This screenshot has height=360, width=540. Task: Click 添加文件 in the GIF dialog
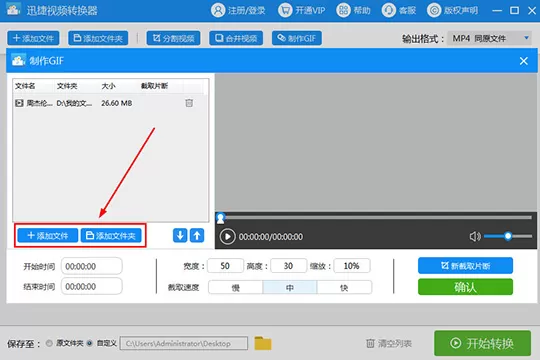tap(48, 236)
